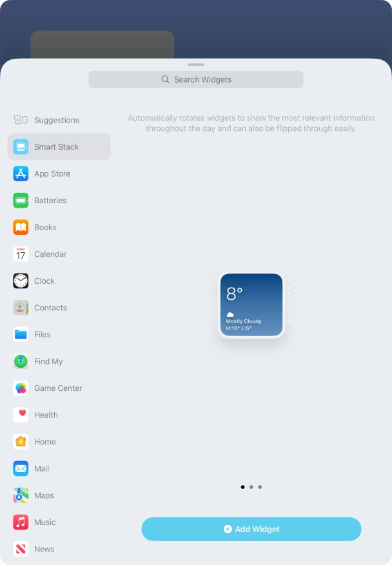This screenshot has height=565, width=392.
Task: Tap the Smart Stack description text
Action: pos(251,123)
